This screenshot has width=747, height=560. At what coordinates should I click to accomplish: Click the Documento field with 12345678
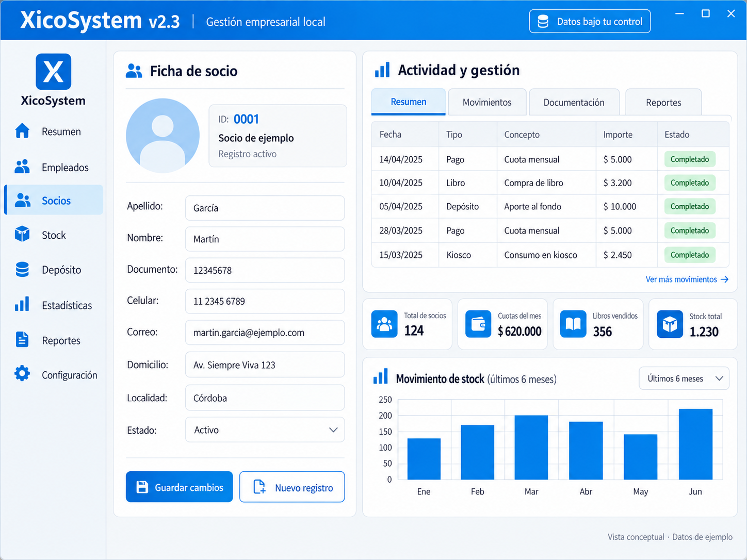click(265, 270)
